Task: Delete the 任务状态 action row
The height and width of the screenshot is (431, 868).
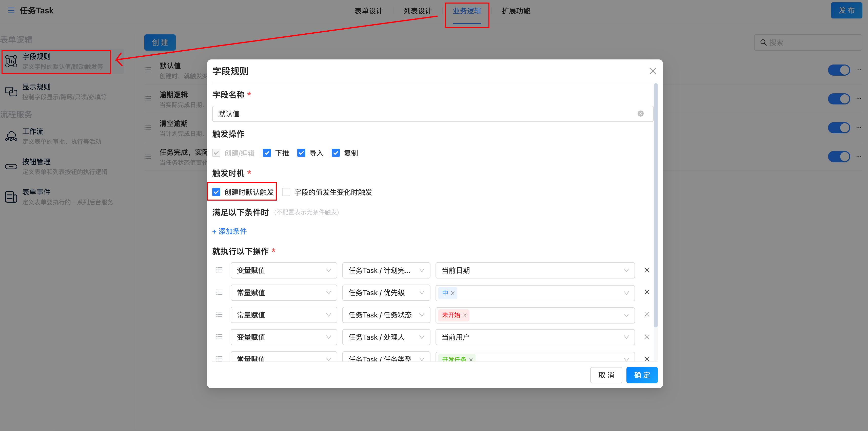Action: (x=647, y=314)
